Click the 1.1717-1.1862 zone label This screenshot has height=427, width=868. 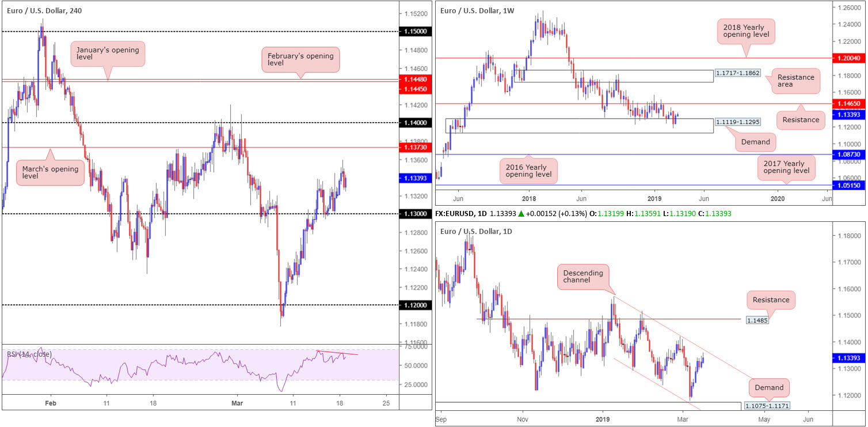pyautogui.click(x=737, y=74)
